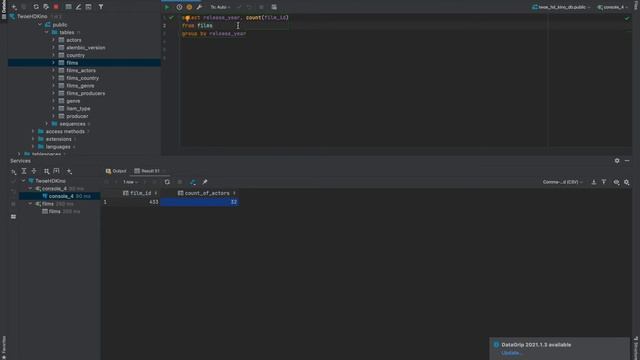Expand the sequences folder
640x360 pixels.
(x=47, y=124)
